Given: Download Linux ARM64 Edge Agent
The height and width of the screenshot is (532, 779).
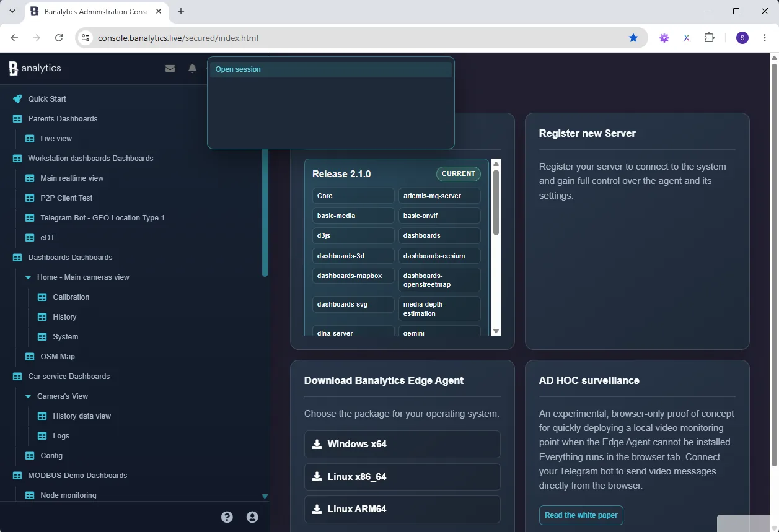Looking at the screenshot, I should [x=402, y=509].
